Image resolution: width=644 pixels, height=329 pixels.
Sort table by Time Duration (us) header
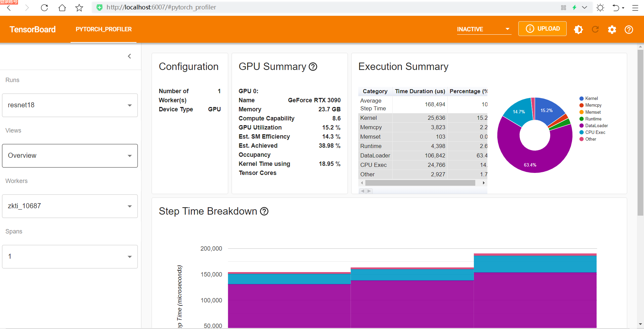(x=420, y=91)
